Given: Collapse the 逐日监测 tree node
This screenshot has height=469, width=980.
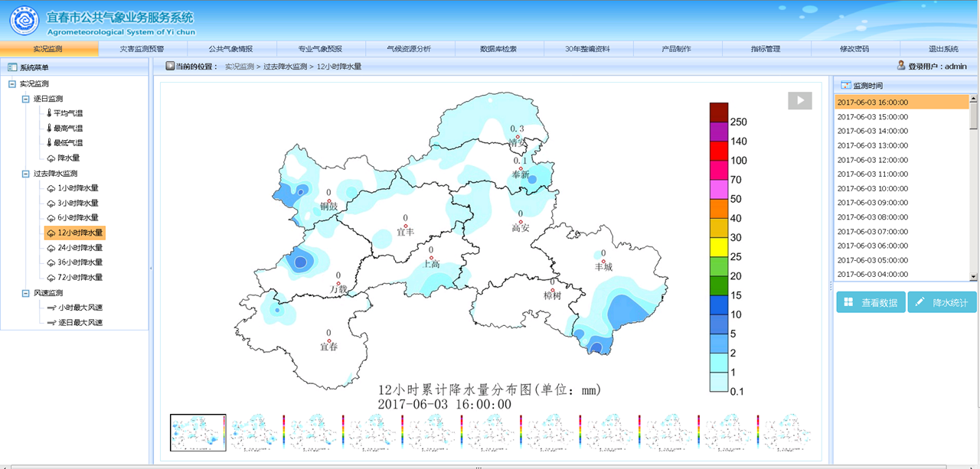Looking at the screenshot, I should click(x=25, y=99).
